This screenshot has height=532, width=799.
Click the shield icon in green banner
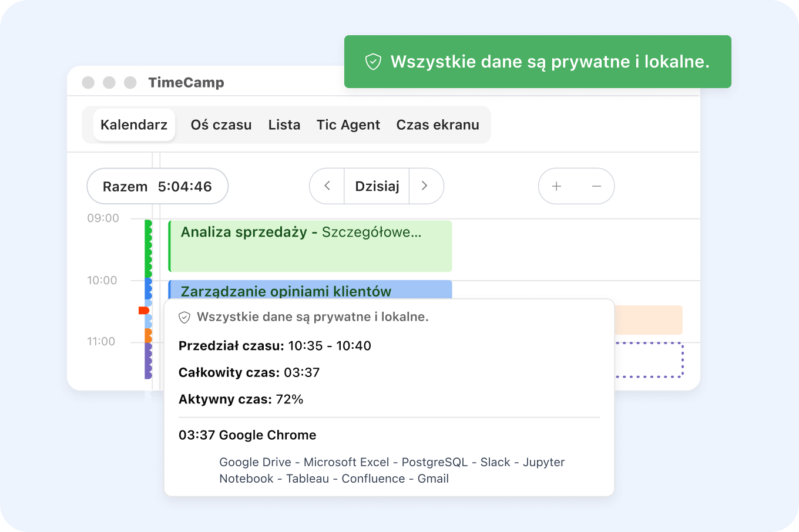pos(373,62)
